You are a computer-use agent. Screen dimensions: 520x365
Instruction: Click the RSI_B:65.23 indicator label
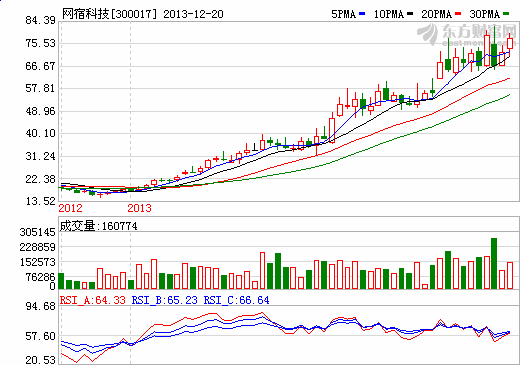pos(165,300)
